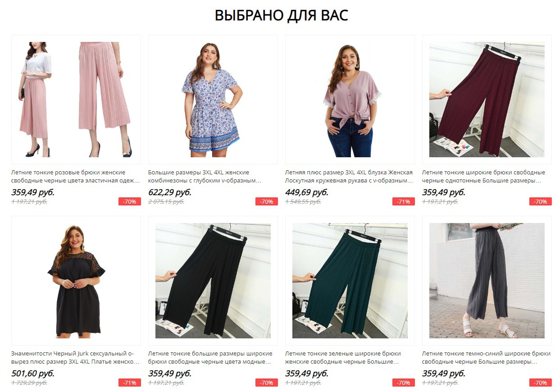
Task: Open the blue floral romper product image
Action: click(x=213, y=100)
